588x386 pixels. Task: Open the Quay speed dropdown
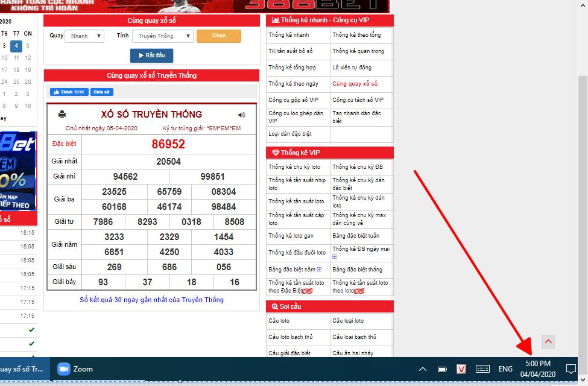[84, 36]
